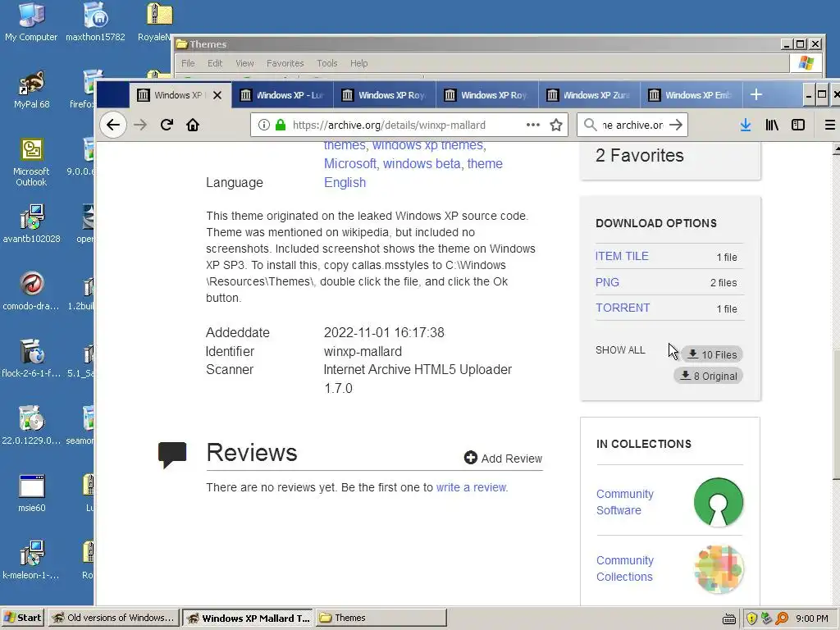View the green padlock connection details

pos(281,125)
